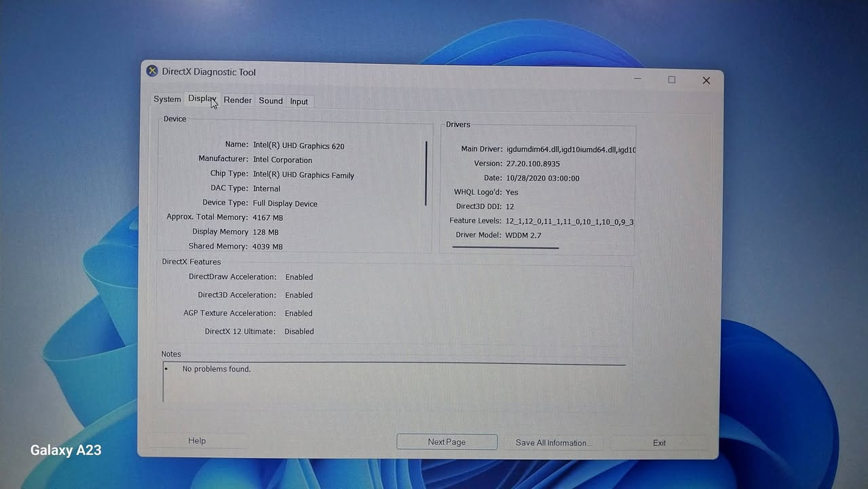Click the 'No problems found.' note
The width and height of the screenshot is (868, 489).
[x=216, y=369]
